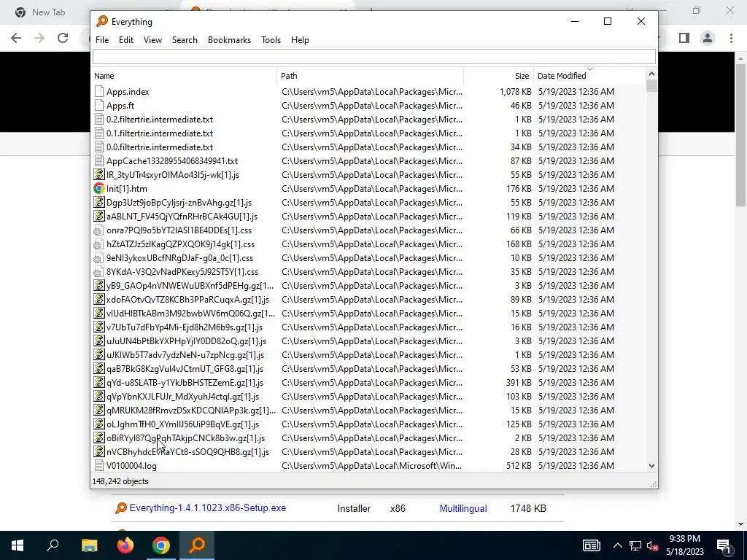Sort results by Path column header

(370, 76)
